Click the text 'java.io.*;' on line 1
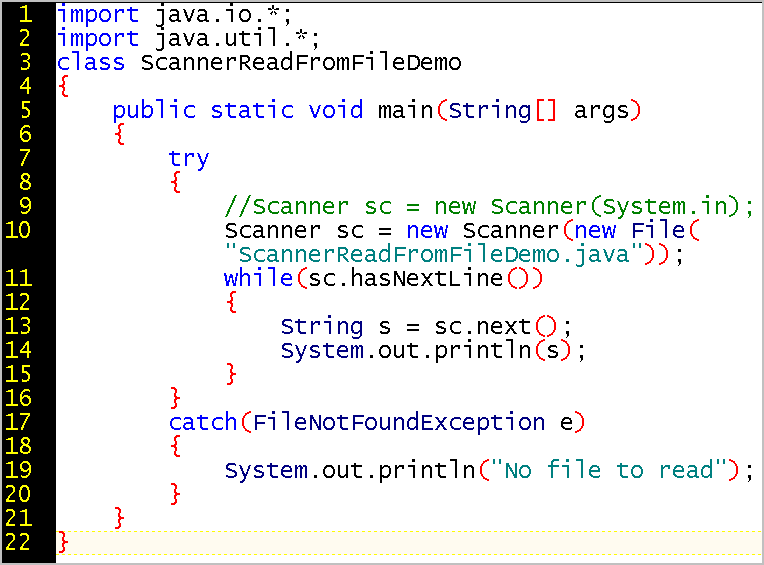The image size is (764, 565). coord(224,15)
